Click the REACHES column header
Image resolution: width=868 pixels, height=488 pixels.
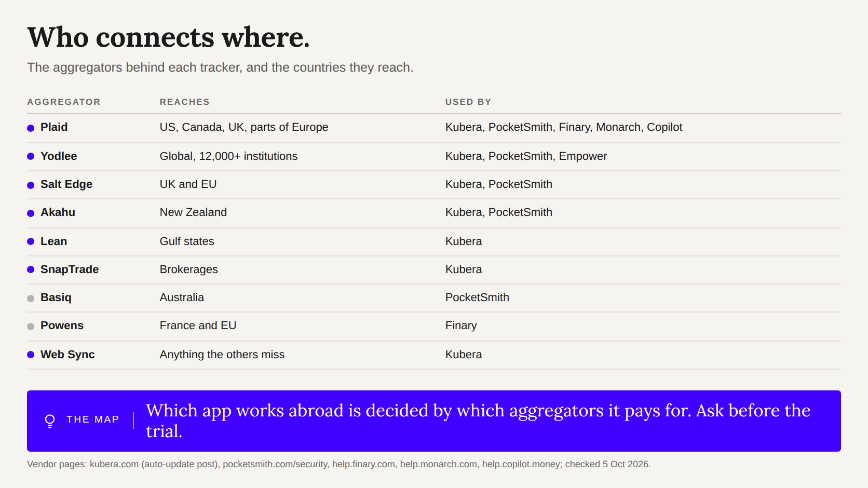pyautogui.click(x=185, y=102)
